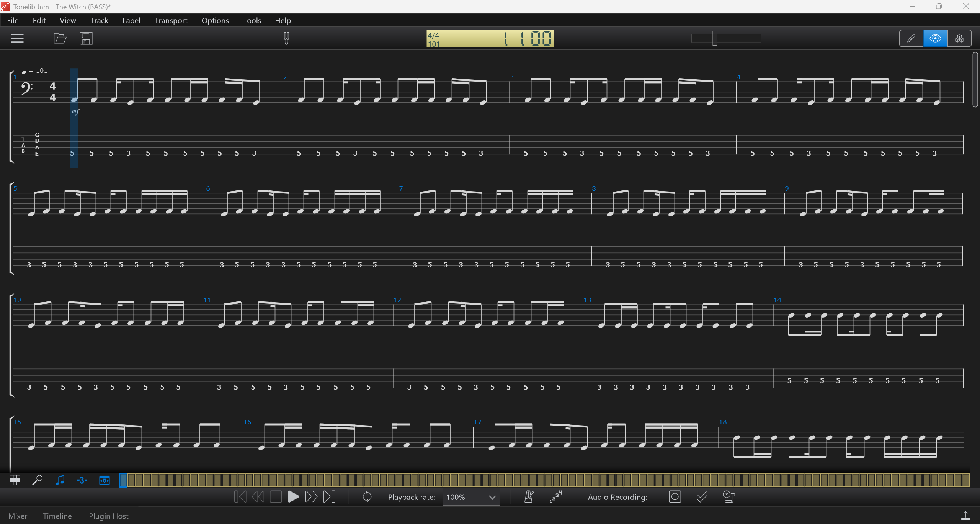The width and height of the screenshot is (980, 524).
Task: Click the magnifier zoom icon
Action: pos(37,480)
